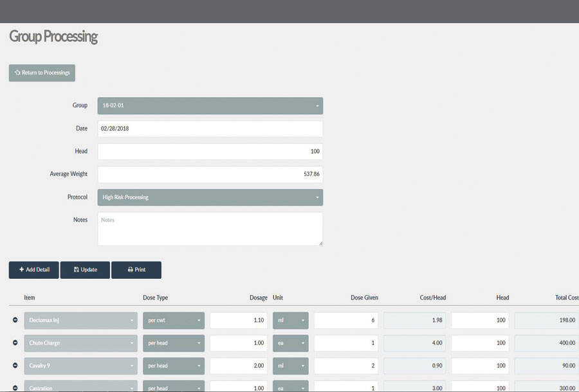This screenshot has width=579, height=392.
Task: Click the Average Weight input field
Action: [x=210, y=174]
